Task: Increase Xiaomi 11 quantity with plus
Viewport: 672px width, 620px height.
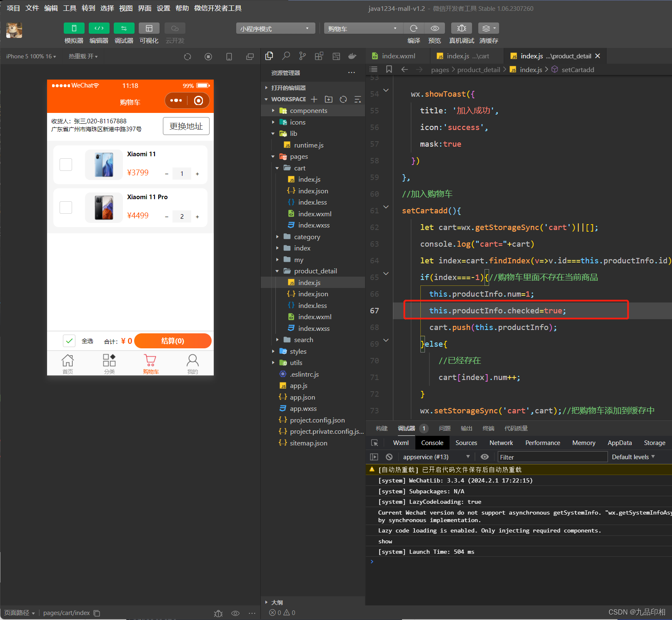Action: pos(197,174)
